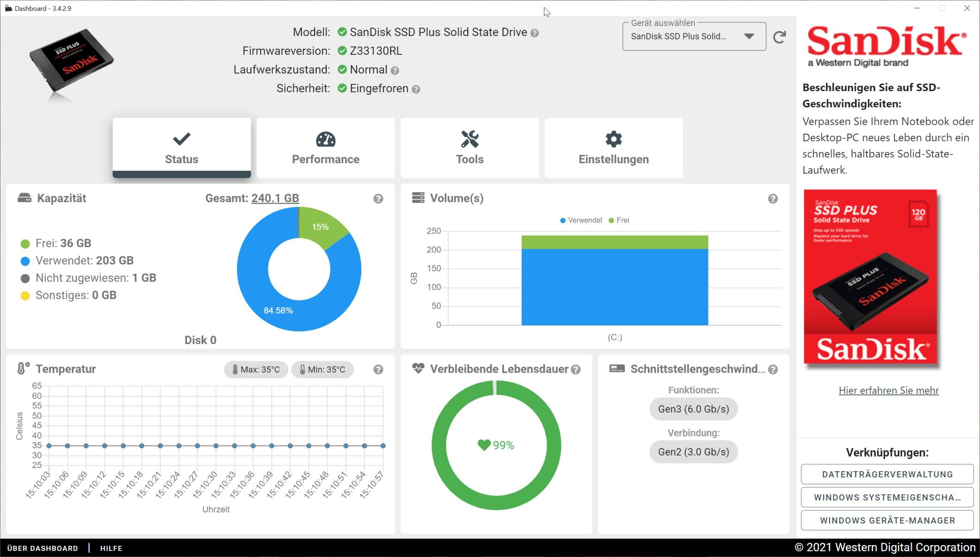The width and height of the screenshot is (980, 557).
Task: Open HILFE in the footer
Action: [111, 548]
